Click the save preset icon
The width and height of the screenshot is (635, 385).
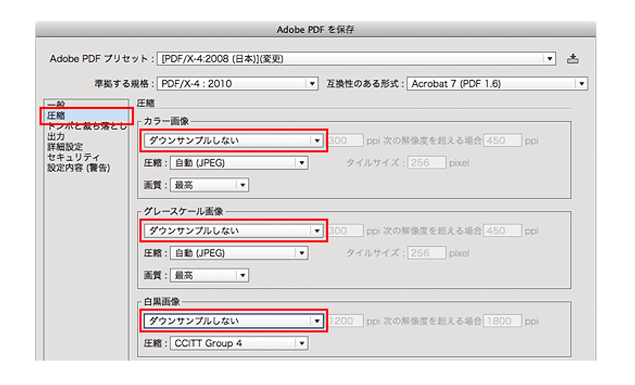point(572,59)
